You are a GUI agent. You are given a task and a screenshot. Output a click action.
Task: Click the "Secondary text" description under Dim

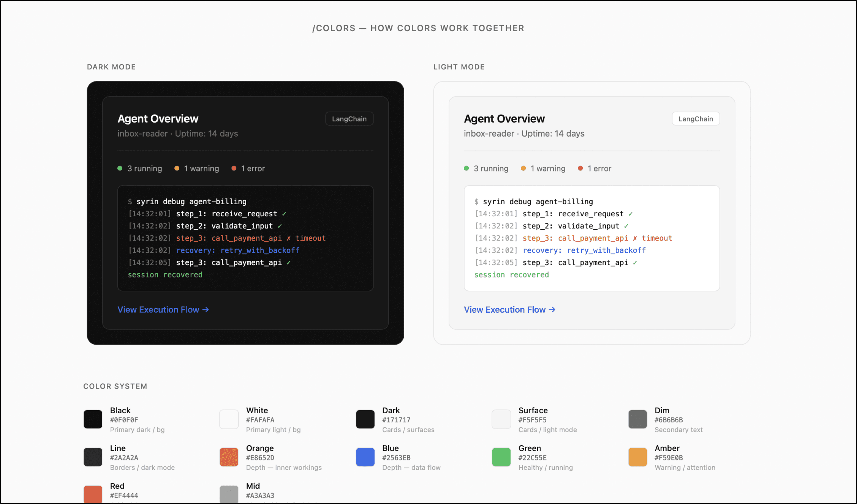(x=678, y=430)
